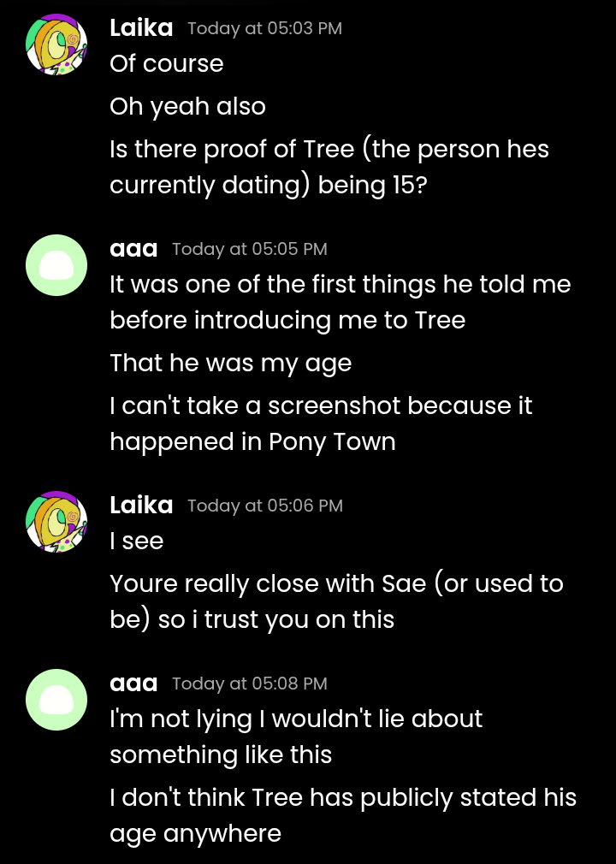Select the message "Of course"

tap(166, 63)
